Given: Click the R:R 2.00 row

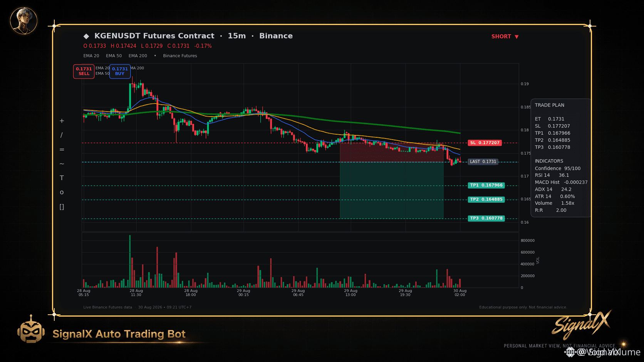Looking at the screenshot, I should pyautogui.click(x=550, y=210).
